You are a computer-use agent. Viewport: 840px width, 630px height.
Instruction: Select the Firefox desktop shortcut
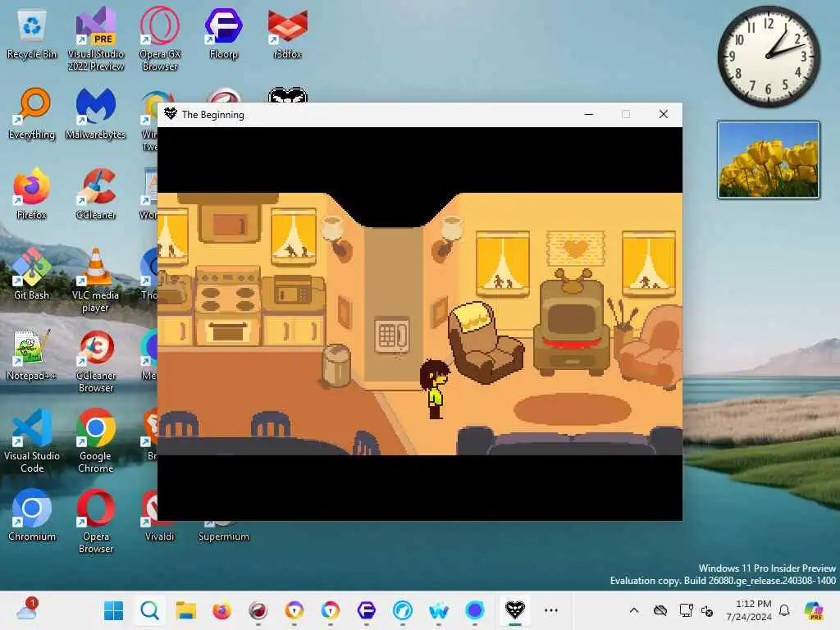[x=32, y=195]
